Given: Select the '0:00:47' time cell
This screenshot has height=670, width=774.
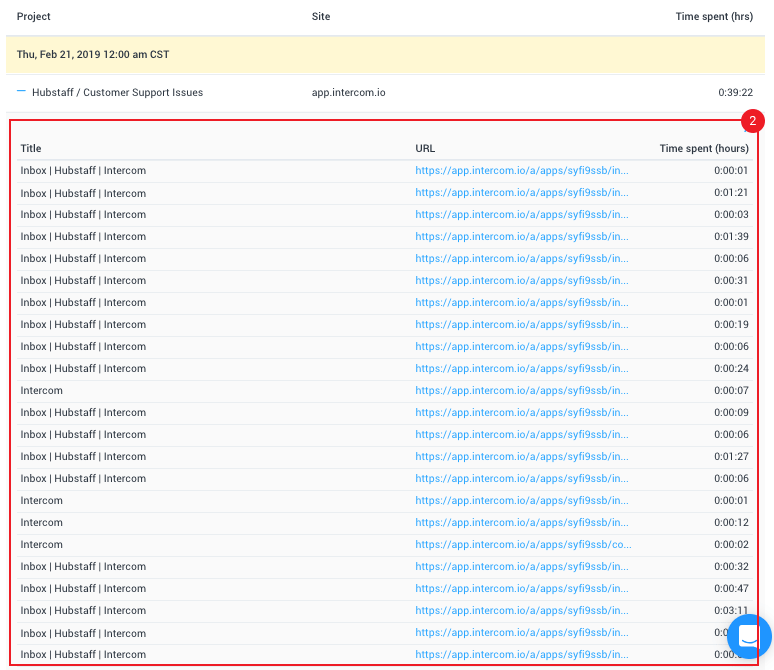Looking at the screenshot, I should [x=731, y=589].
